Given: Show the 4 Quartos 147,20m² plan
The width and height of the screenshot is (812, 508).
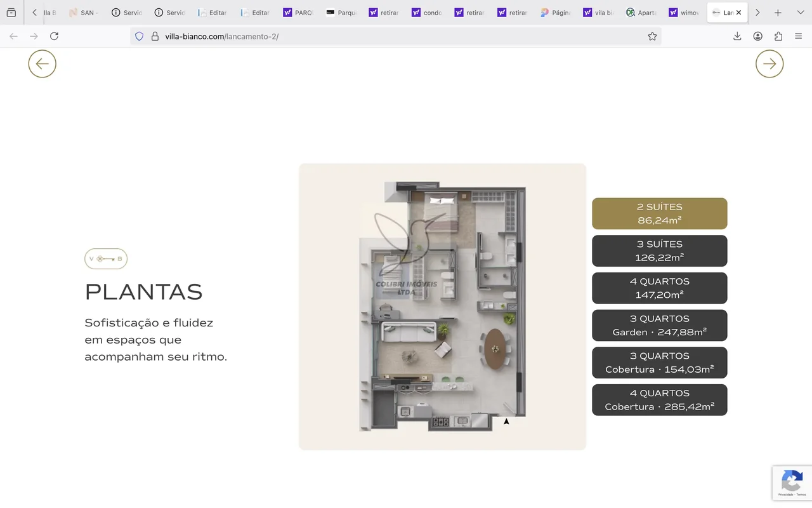Looking at the screenshot, I should point(659,288).
